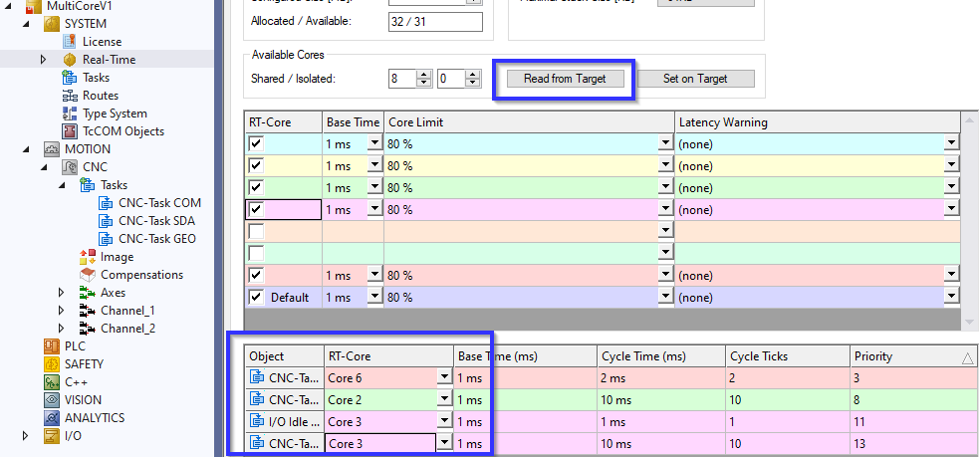Click the Read from Target button
This screenshot has height=457, width=980.
point(565,79)
